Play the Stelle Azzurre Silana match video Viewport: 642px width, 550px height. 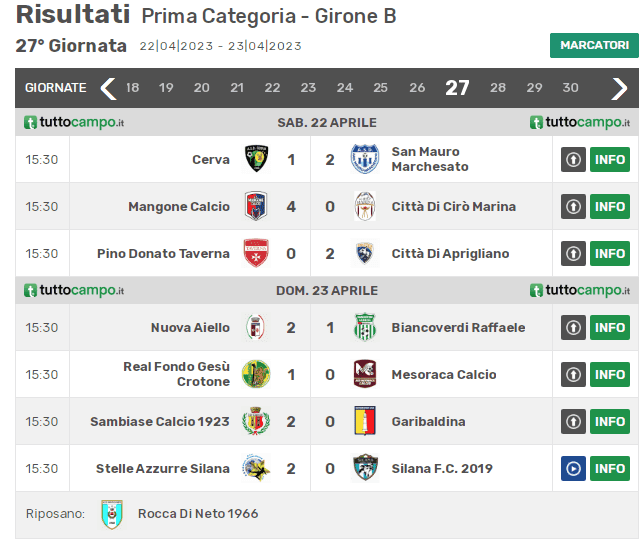[573, 468]
